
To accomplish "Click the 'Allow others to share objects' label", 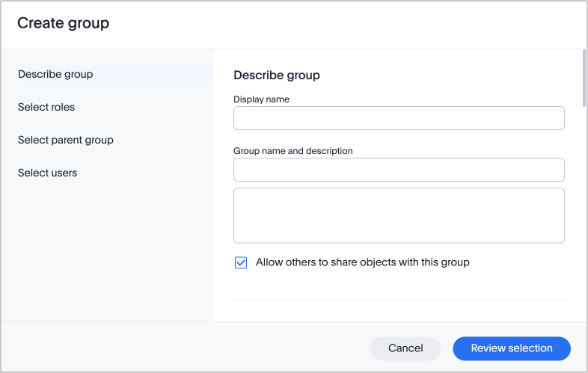I will [x=362, y=262].
